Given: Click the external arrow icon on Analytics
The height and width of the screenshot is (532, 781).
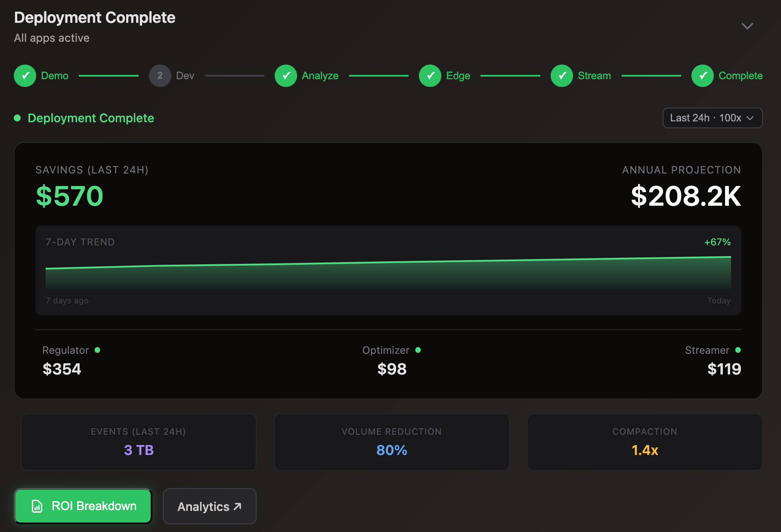Looking at the screenshot, I should (238, 507).
